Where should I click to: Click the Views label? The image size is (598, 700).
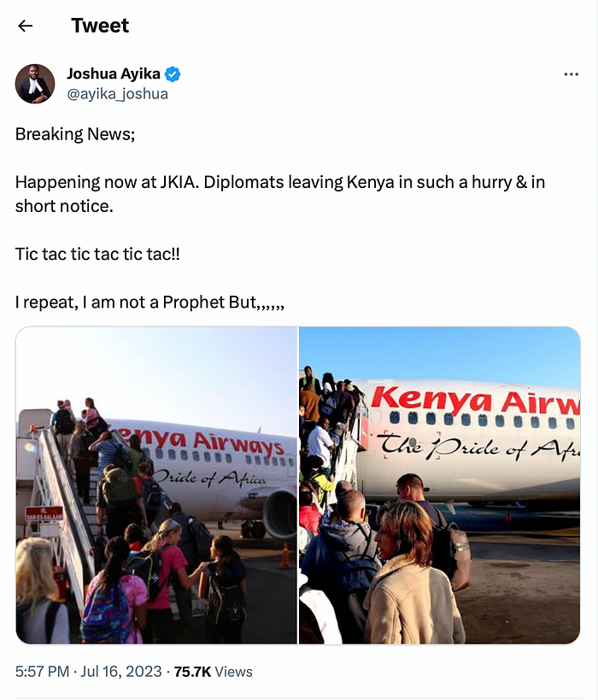tap(233, 672)
